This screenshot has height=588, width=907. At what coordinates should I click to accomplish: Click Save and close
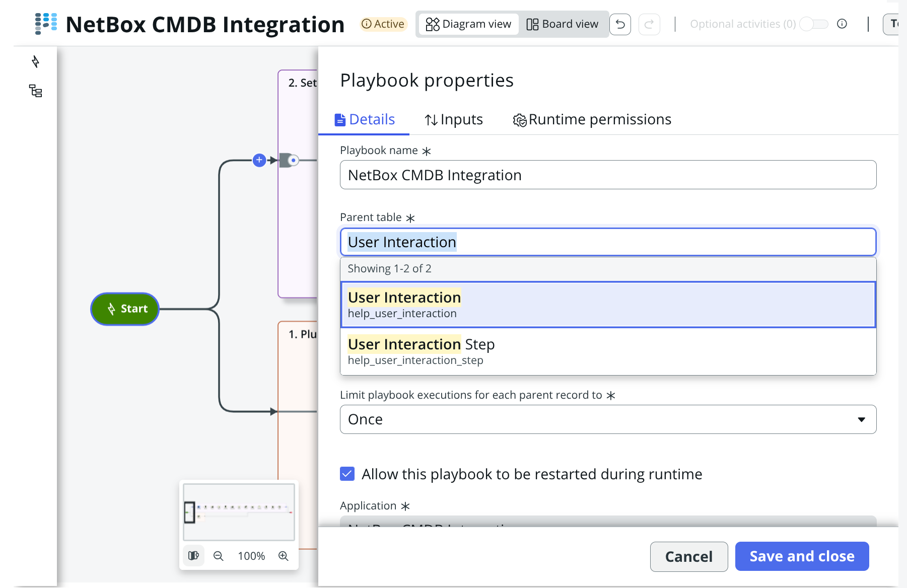click(802, 556)
